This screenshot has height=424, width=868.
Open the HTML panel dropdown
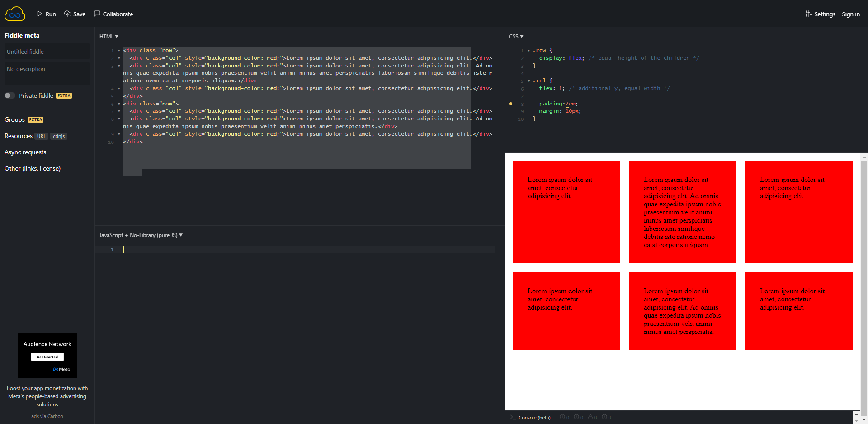[109, 37]
